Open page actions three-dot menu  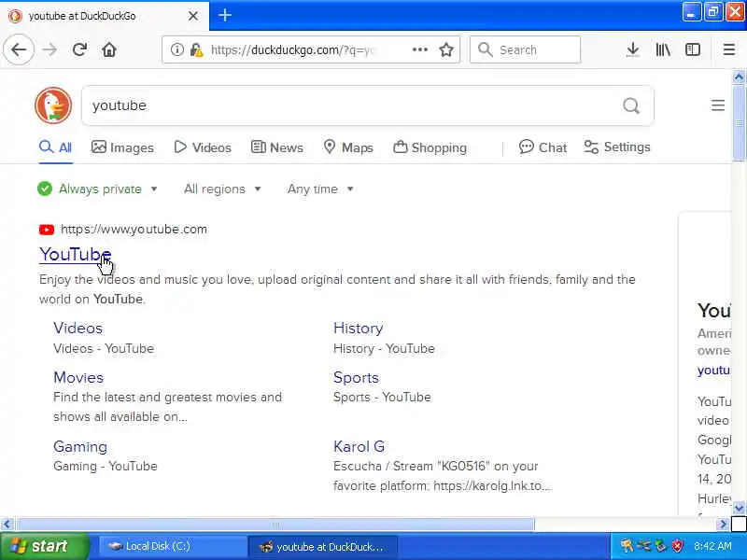coord(419,49)
